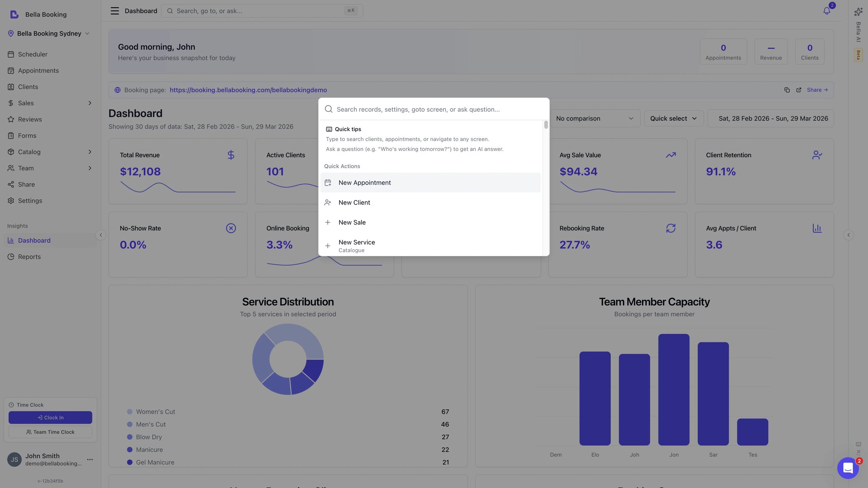Open the booking page URL link
This screenshot has width=868, height=488.
click(x=248, y=90)
